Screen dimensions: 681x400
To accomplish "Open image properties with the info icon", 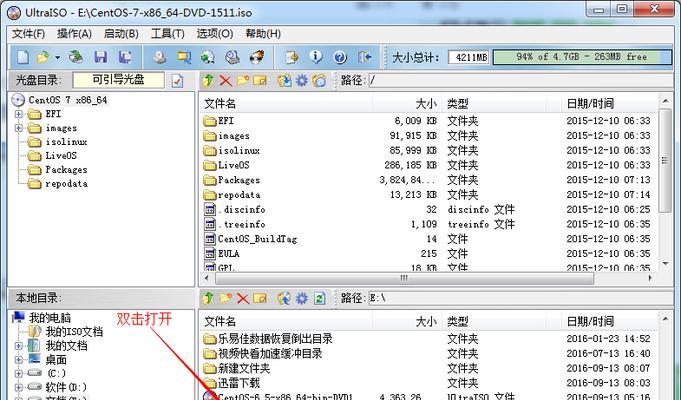I will coord(316,57).
